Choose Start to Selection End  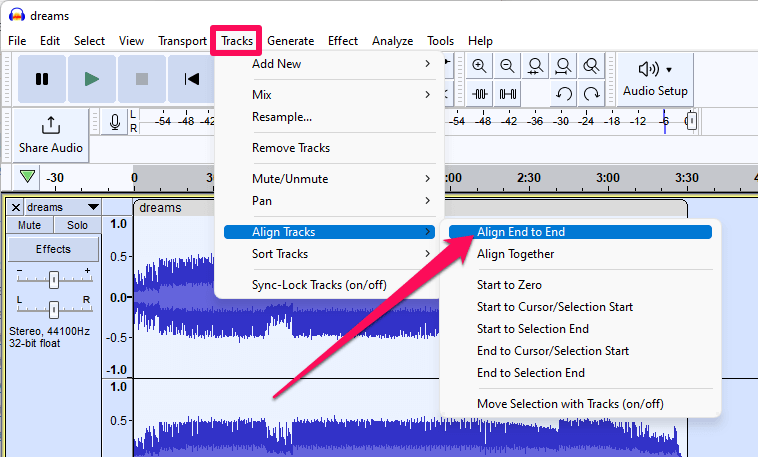click(580, 329)
